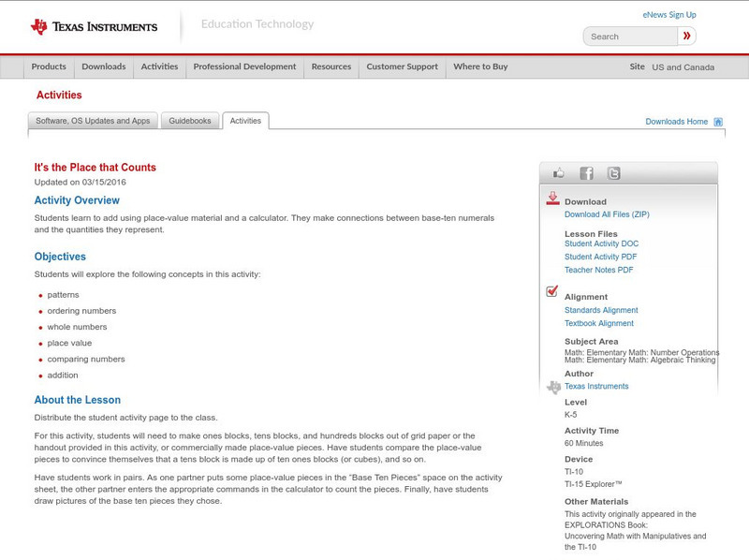The image size is (749, 560).
Task: Click the 'It's the Place that Counts' title
Action: [95, 168]
